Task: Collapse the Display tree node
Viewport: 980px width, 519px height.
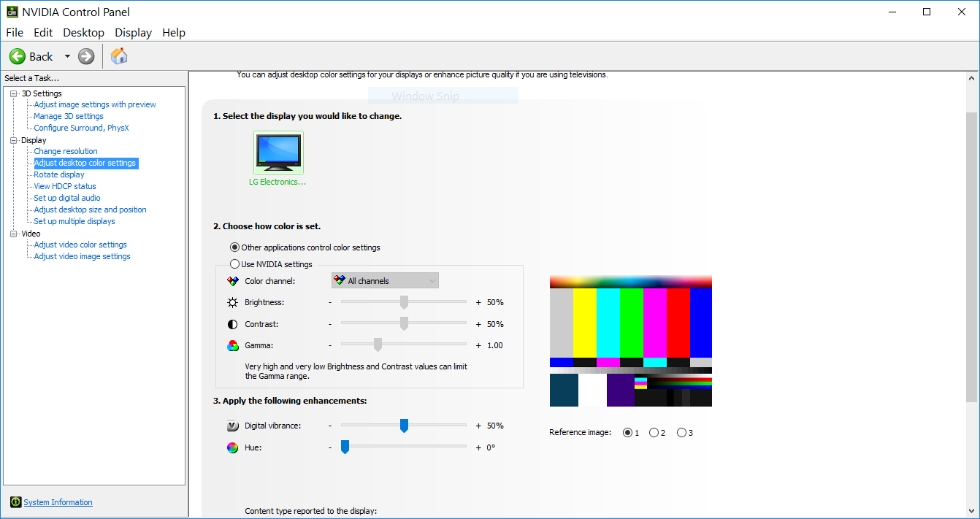Action: pyautogui.click(x=13, y=140)
